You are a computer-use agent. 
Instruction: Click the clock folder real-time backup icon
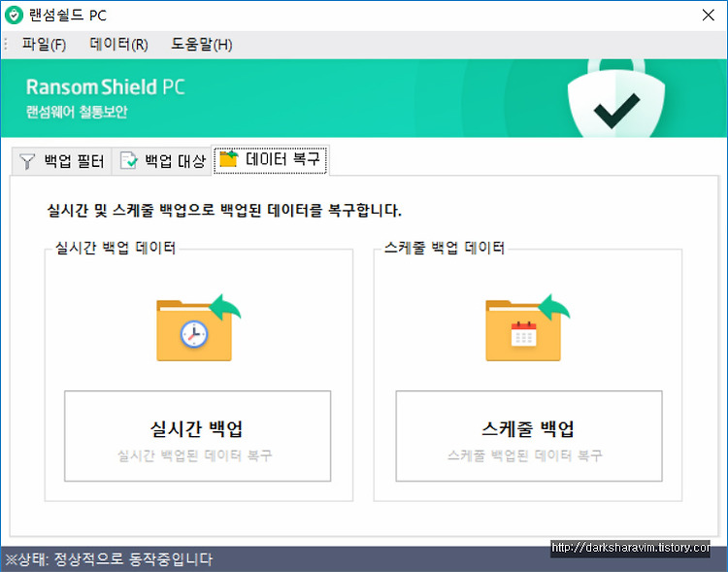click(198, 327)
